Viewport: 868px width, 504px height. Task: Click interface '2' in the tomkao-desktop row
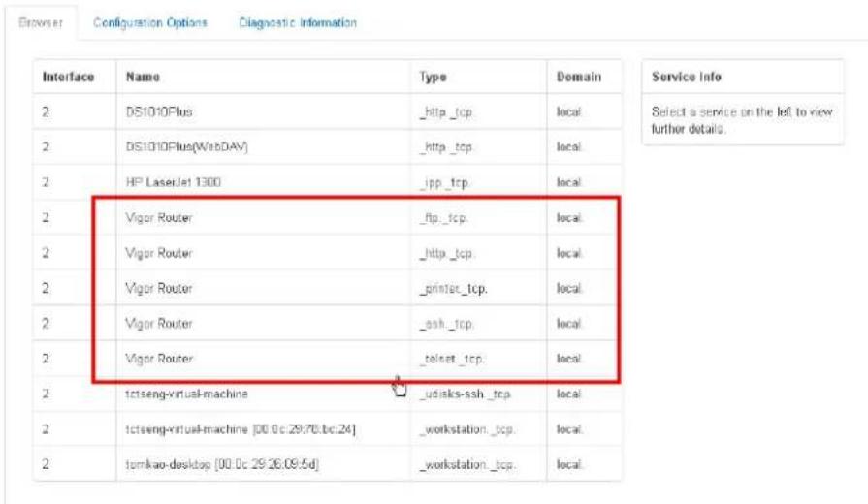pyautogui.click(x=46, y=464)
